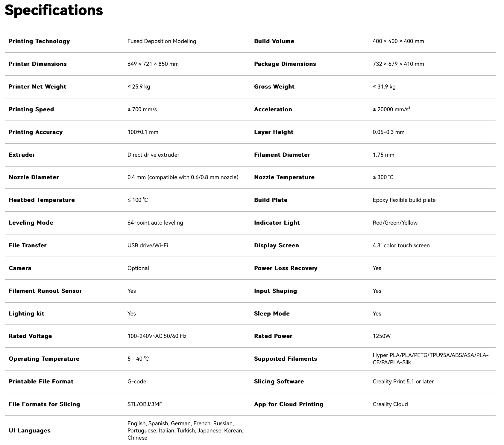Image resolution: width=504 pixels, height=445 pixels.
Task: Click the Direct drive extruder text
Action: tap(153, 155)
